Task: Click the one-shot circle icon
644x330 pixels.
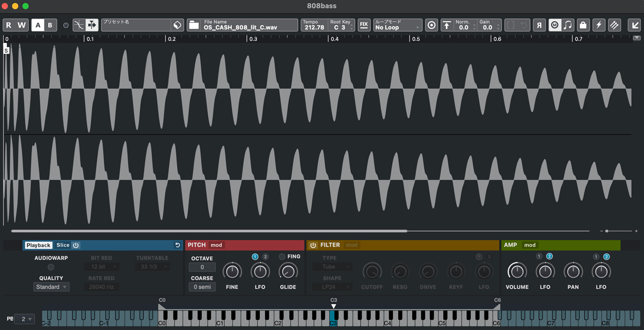Action: click(431, 25)
